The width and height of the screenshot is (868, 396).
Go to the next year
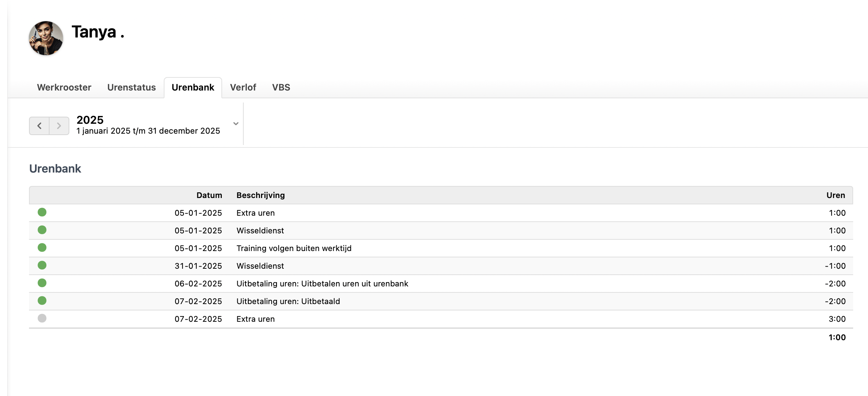(59, 126)
